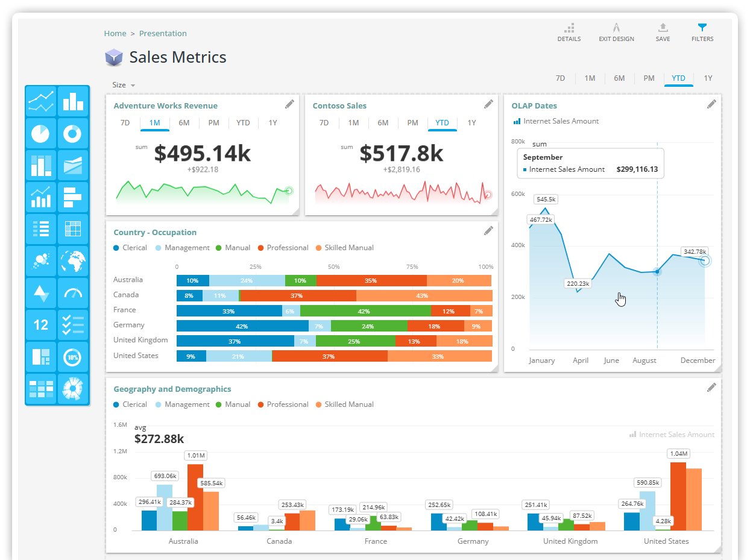The width and height of the screenshot is (750, 560).
Task: Select the scatter bubble chart icon
Action: [40, 261]
